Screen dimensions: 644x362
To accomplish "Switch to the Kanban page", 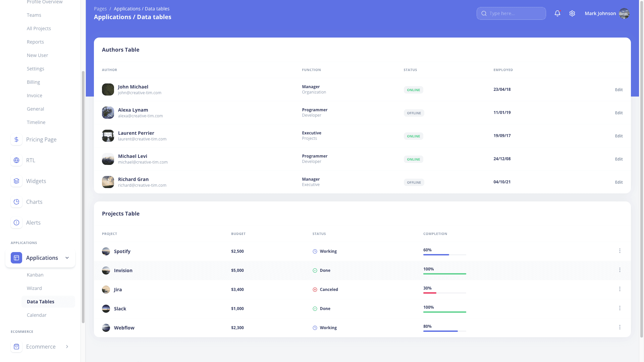I will click(x=35, y=275).
